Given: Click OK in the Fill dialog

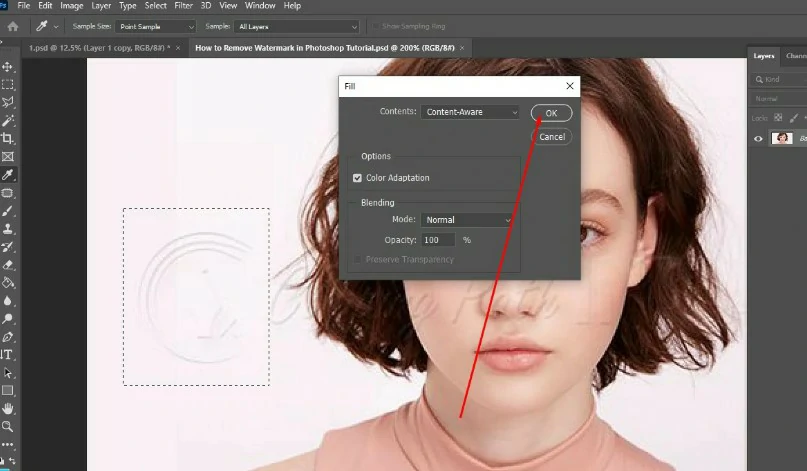Looking at the screenshot, I should coord(551,113).
